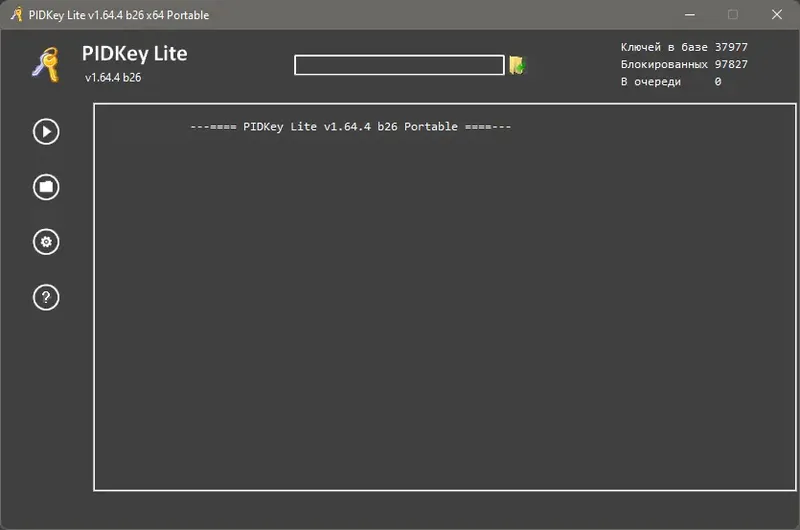800x530 pixels.
Task: Click the small key icon in the title bar
Action: pyautogui.click(x=17, y=14)
